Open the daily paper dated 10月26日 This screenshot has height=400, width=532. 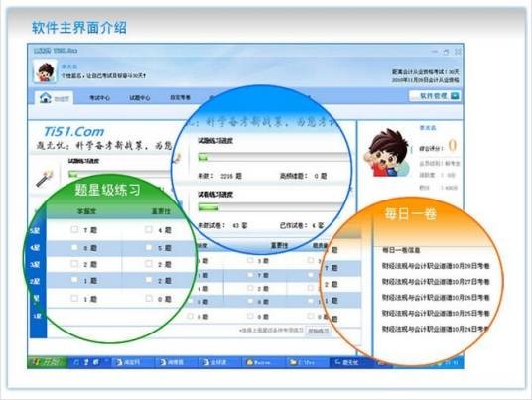tap(436, 297)
